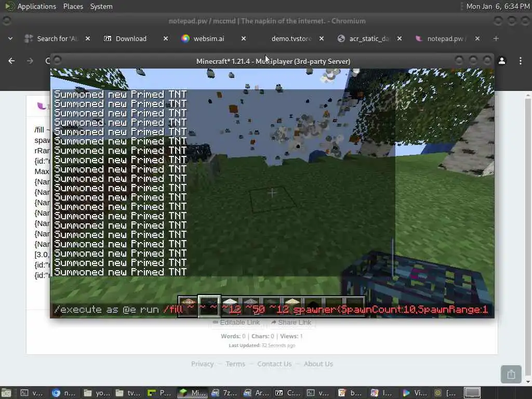This screenshot has width=532, height=399.
Task: Switch to Chromium 'n...' taskbar item
Action: (x=63, y=393)
